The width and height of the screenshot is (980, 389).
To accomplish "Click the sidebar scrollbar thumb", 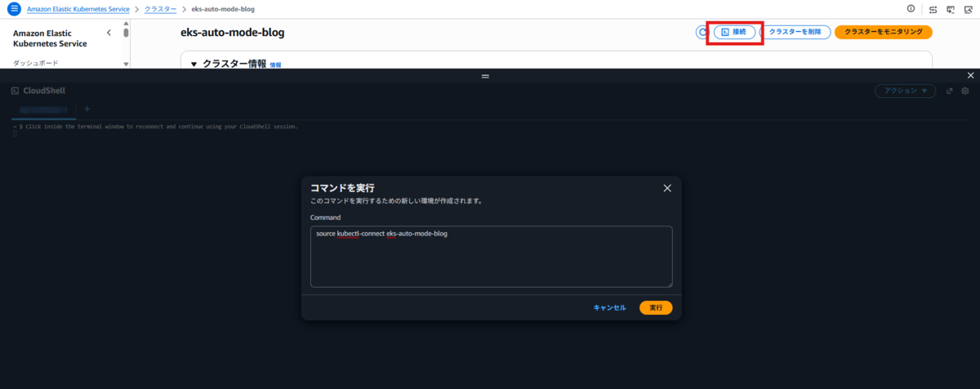I will click(x=126, y=34).
